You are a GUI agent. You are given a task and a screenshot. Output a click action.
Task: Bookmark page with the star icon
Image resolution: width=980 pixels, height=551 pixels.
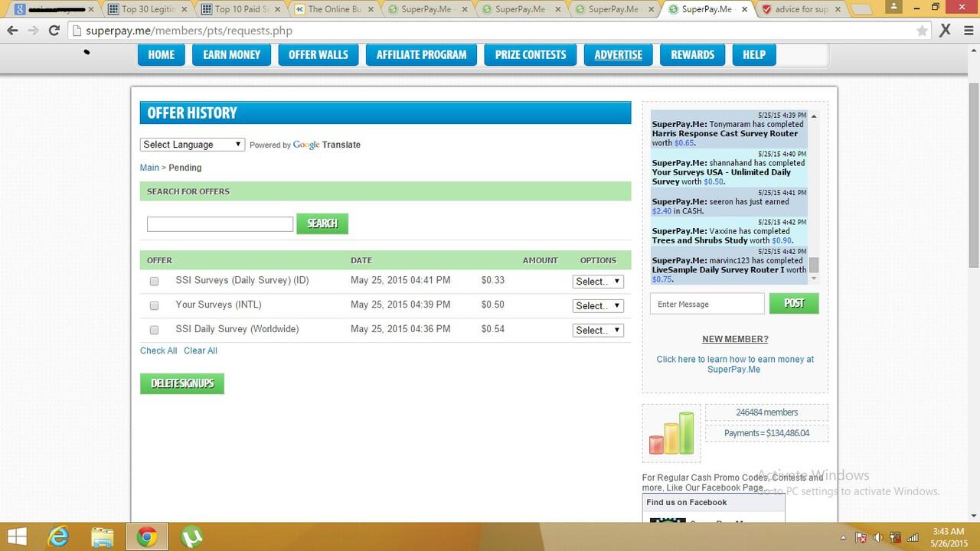pyautogui.click(x=923, y=31)
